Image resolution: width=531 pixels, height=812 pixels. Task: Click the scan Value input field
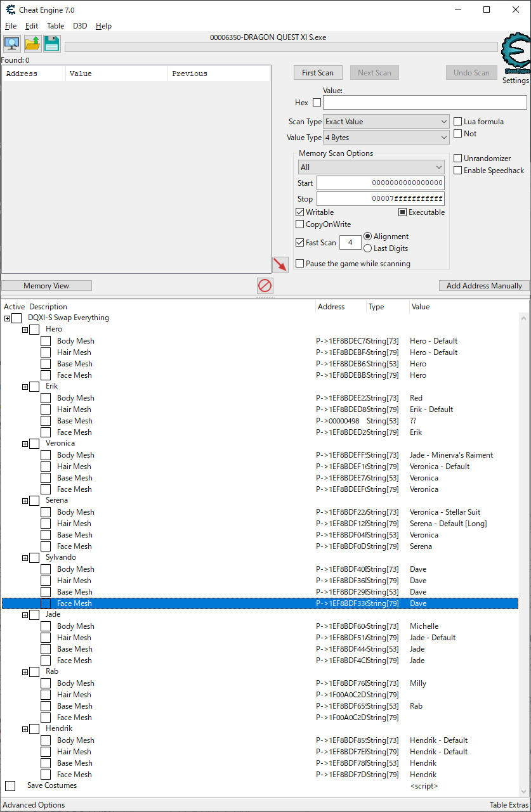click(425, 103)
